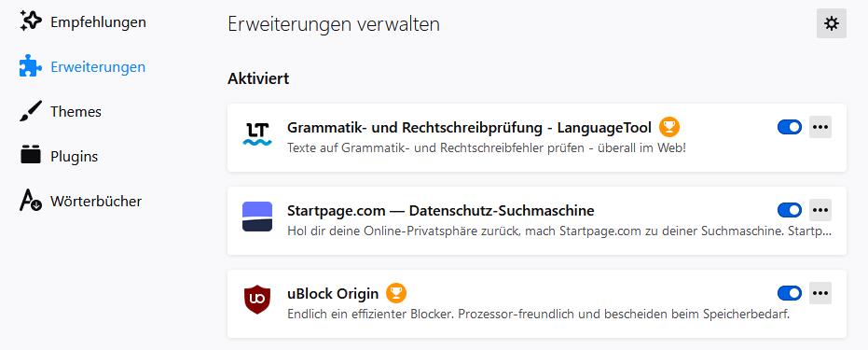Switch off the uBlock Origin toggle
Screen dimensions: 868x350
[x=790, y=293]
